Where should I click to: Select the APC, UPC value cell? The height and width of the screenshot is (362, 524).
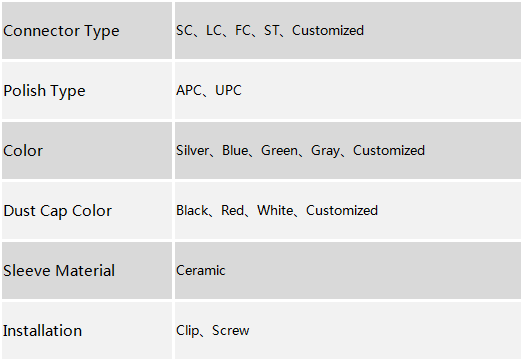(x=348, y=91)
